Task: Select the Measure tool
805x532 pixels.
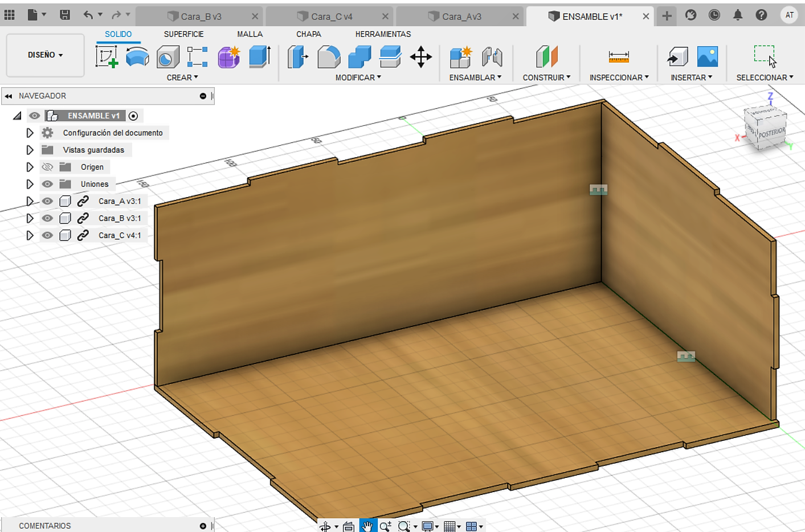Action: 619,57
